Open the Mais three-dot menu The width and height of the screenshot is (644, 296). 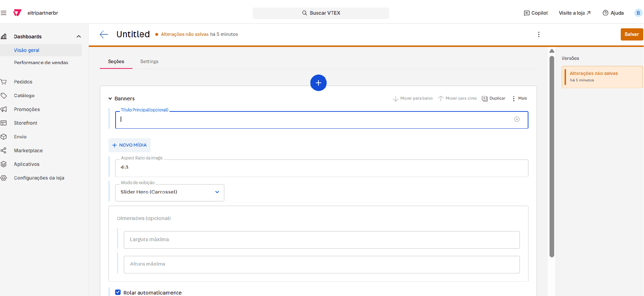[x=514, y=99]
